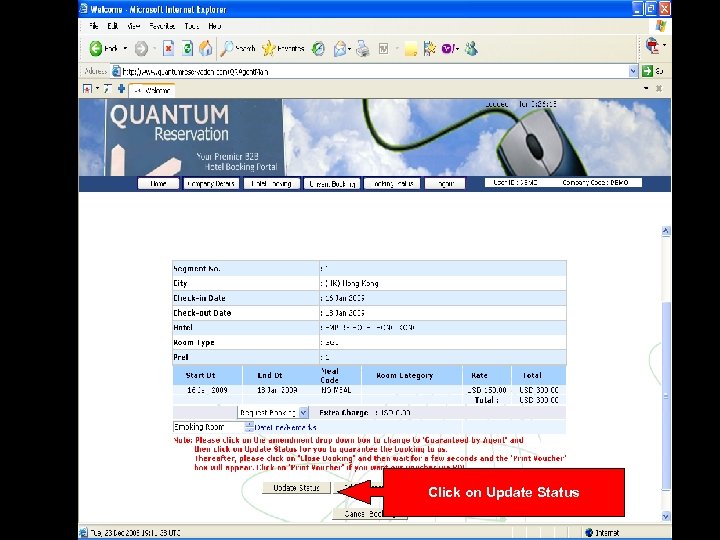Click the remarks field spinner arrows
The image size is (720, 540).
(x=249, y=427)
